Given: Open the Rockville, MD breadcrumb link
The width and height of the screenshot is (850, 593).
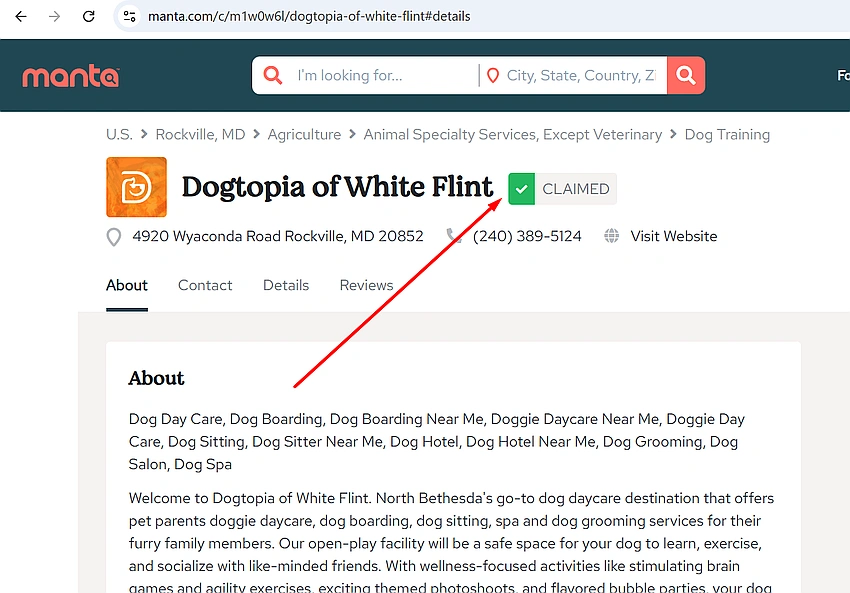Looking at the screenshot, I should pos(201,134).
